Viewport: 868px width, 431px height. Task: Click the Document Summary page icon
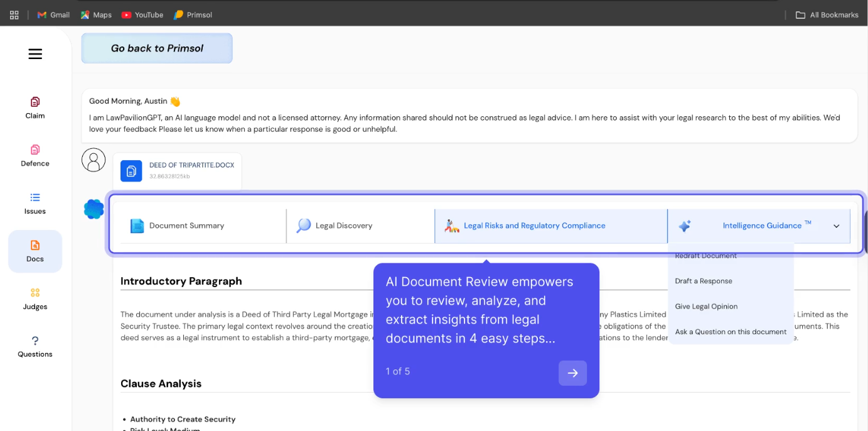137,226
